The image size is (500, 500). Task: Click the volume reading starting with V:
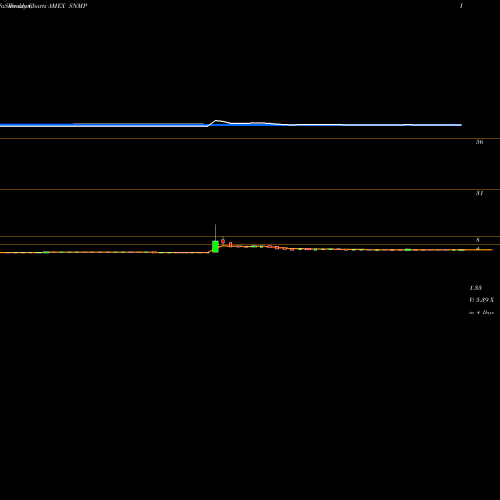481,300
